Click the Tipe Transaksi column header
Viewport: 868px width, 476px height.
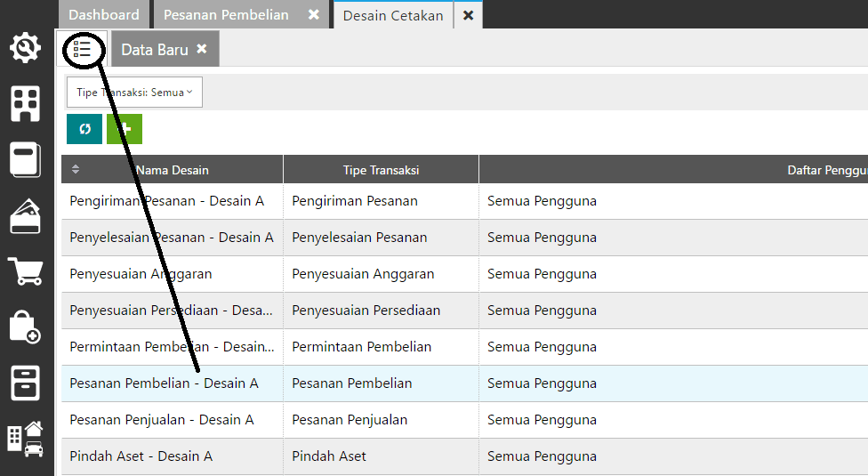381,169
